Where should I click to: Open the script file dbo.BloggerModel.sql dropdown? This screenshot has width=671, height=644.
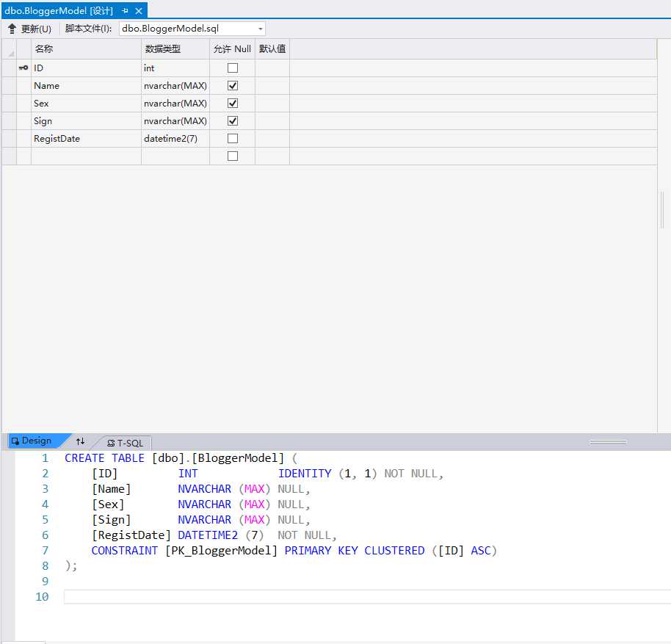pos(260,29)
